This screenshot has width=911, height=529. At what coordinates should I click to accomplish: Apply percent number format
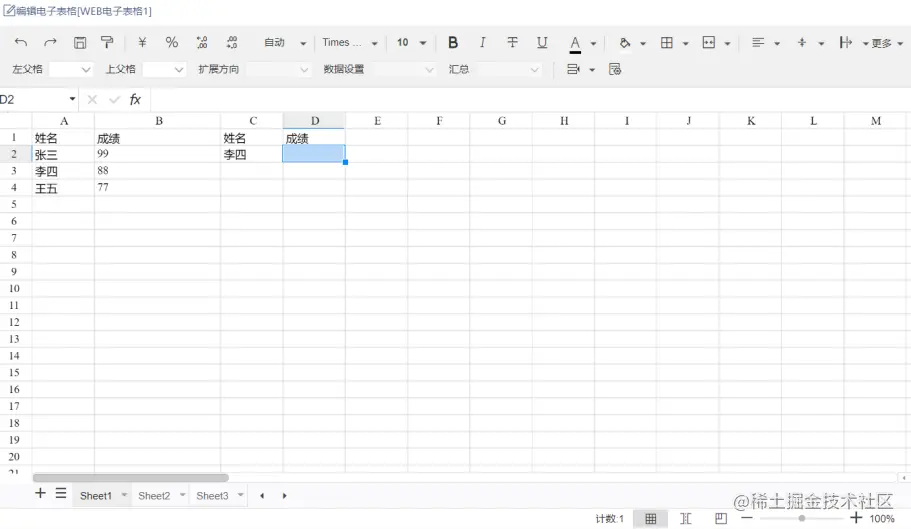tap(171, 42)
